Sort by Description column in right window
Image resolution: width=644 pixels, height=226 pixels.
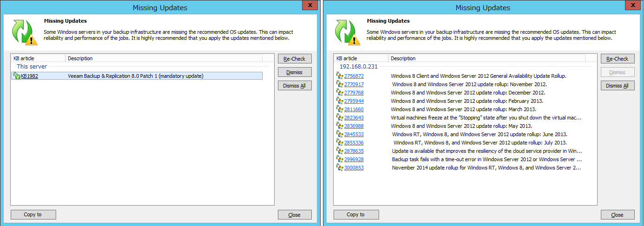pos(487,58)
